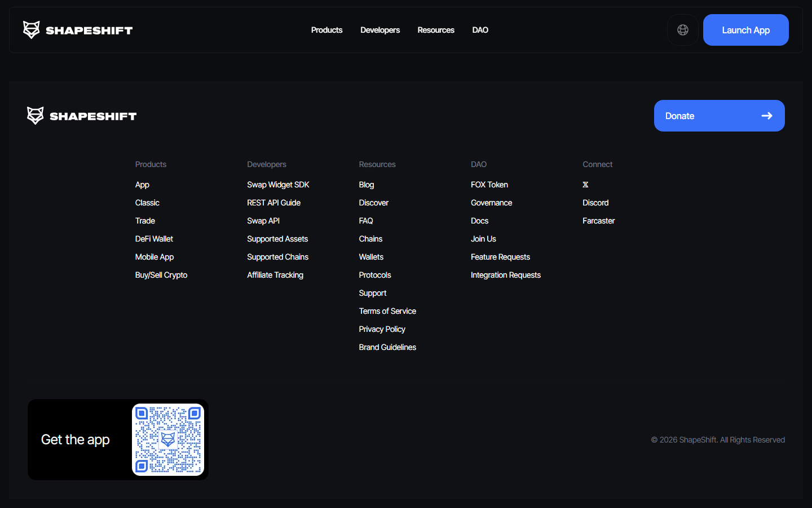Open the Farcaster link
The image size is (812, 508).
click(599, 221)
